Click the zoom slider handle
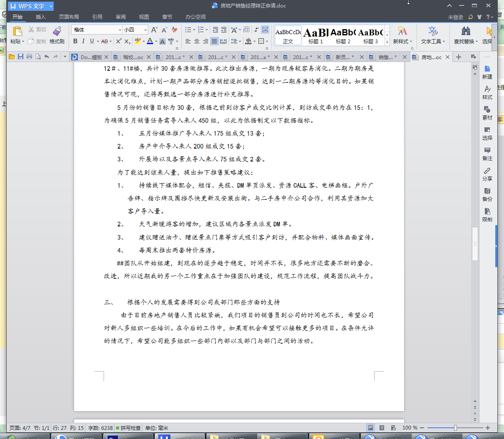 pyautogui.click(x=455, y=428)
